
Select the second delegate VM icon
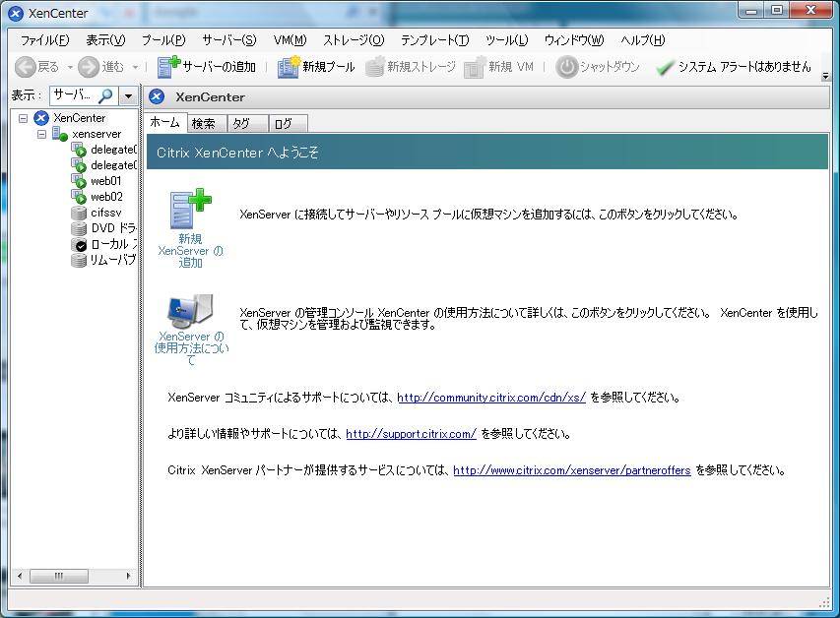[x=79, y=165]
